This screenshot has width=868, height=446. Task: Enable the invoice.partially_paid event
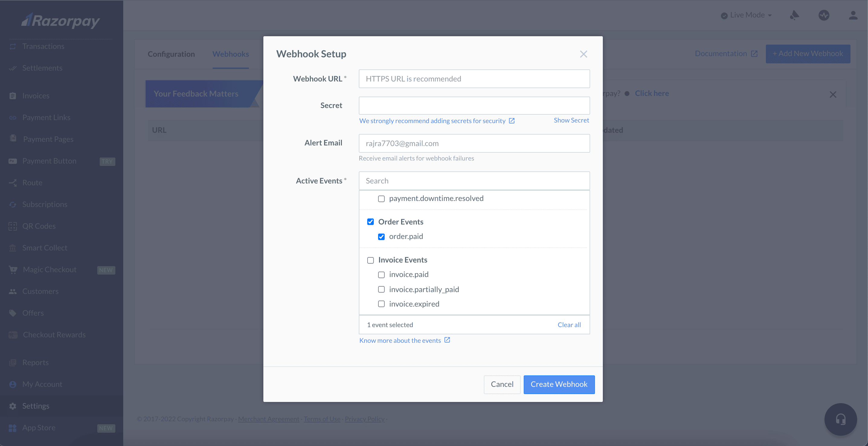click(381, 289)
